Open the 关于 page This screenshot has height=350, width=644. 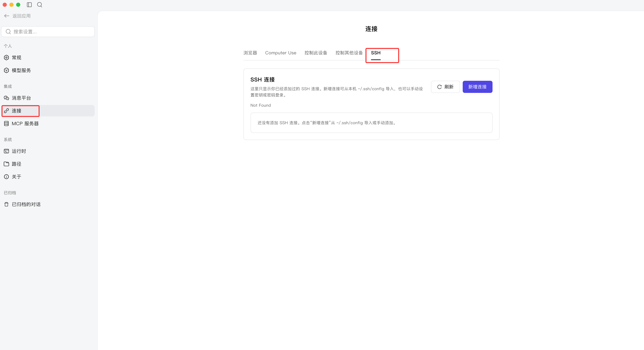(x=48, y=177)
